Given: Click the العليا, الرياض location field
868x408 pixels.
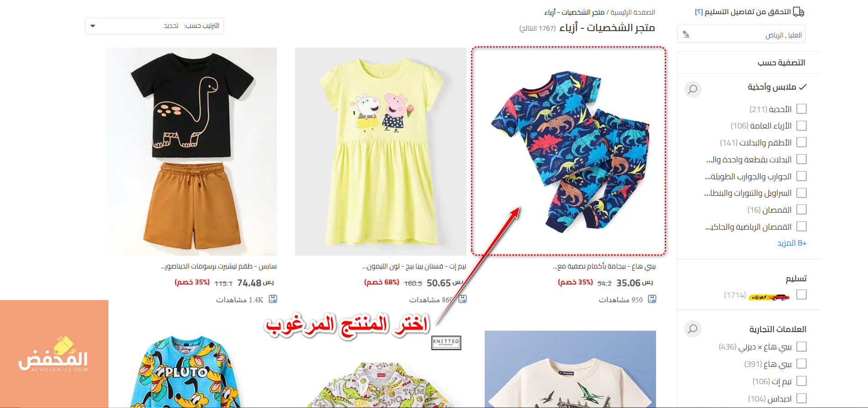Looking at the screenshot, I should [741, 34].
